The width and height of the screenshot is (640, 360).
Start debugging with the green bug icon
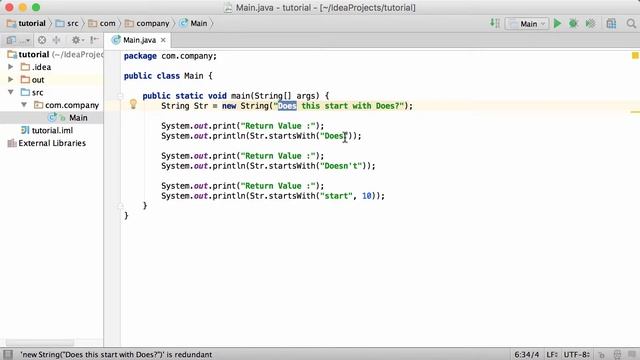click(x=573, y=24)
